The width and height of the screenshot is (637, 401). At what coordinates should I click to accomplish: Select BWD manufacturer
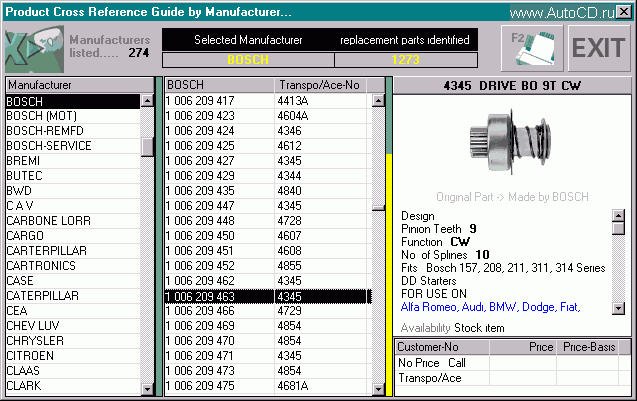[x=73, y=191]
